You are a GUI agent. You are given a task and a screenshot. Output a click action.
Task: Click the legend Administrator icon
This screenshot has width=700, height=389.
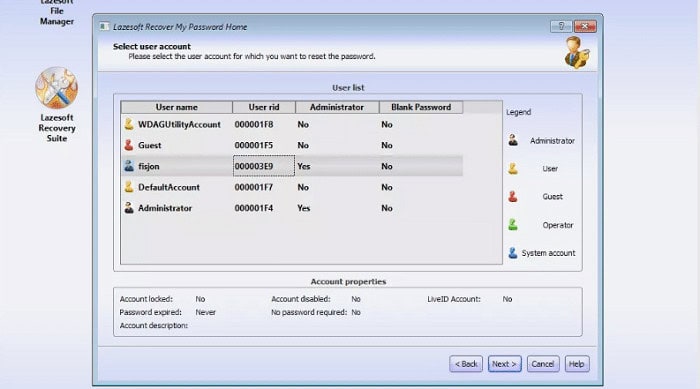coord(513,140)
